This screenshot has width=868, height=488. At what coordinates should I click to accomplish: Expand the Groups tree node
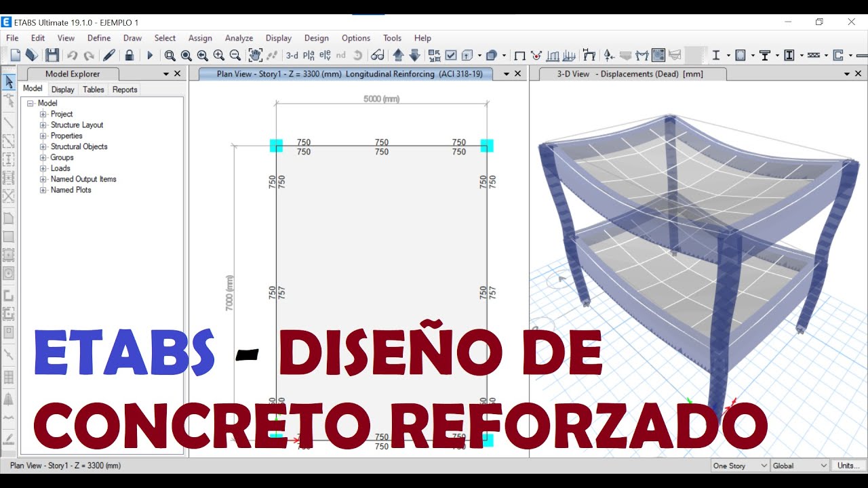[43, 157]
